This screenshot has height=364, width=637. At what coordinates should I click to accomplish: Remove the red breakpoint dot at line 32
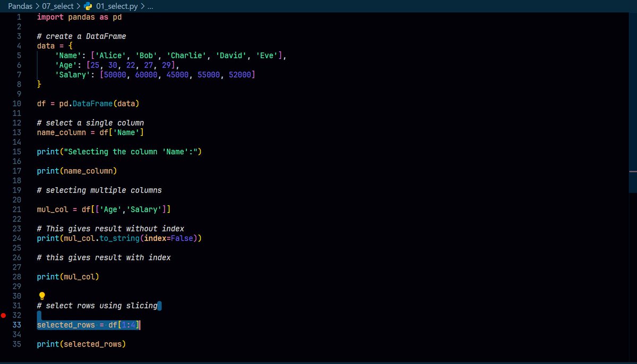4,315
